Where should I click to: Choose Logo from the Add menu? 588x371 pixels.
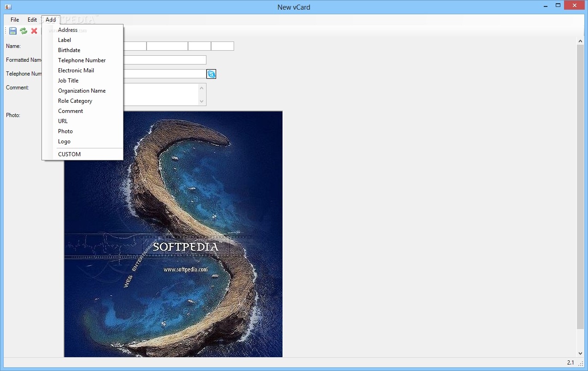[82, 141]
